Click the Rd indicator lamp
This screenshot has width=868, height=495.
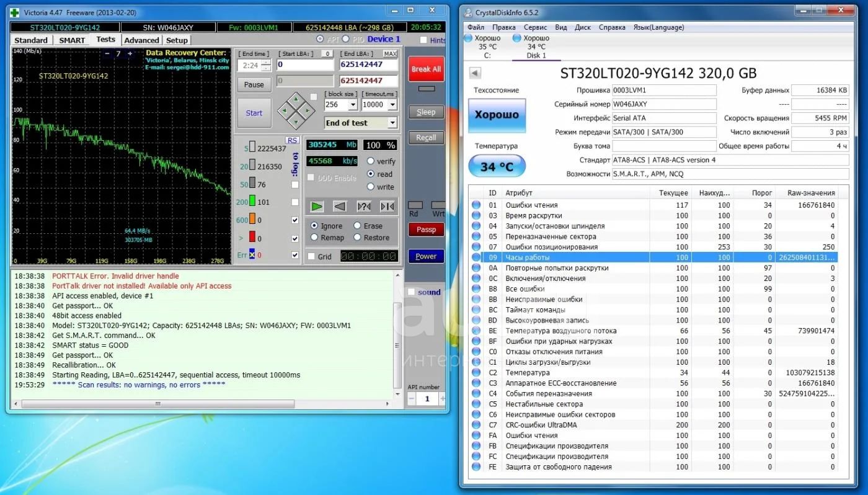(415, 205)
